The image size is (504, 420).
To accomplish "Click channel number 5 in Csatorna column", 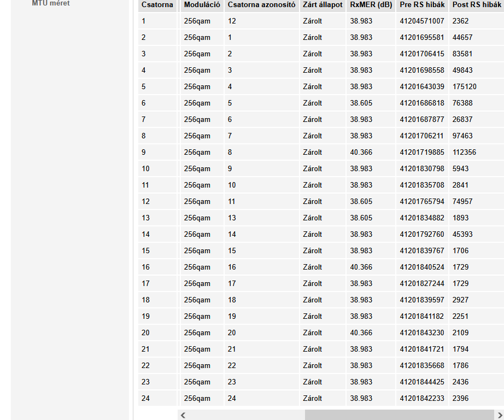I will (x=143, y=86).
